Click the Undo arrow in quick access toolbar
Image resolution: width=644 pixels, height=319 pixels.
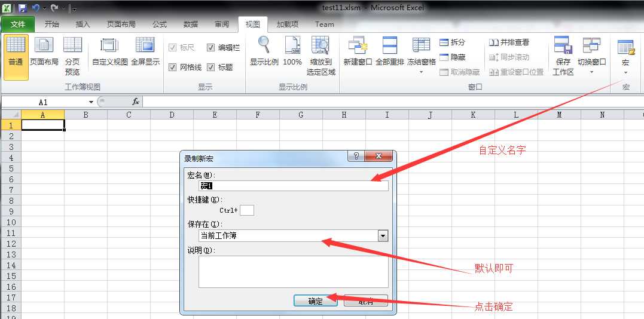36,8
